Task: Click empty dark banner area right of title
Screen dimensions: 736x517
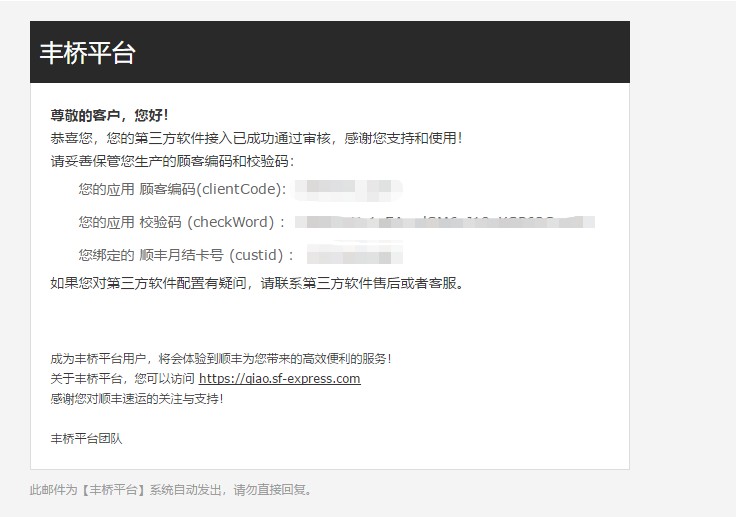Action: point(400,53)
